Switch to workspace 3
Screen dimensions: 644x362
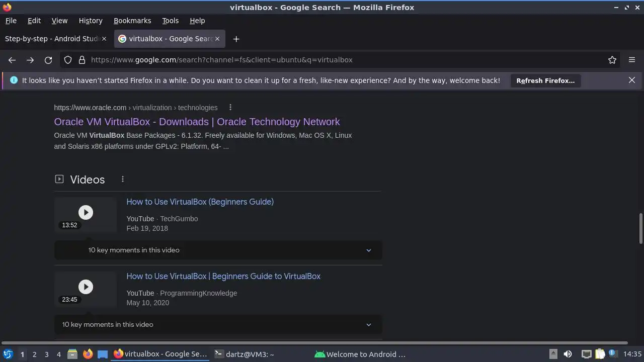pyautogui.click(x=46, y=354)
